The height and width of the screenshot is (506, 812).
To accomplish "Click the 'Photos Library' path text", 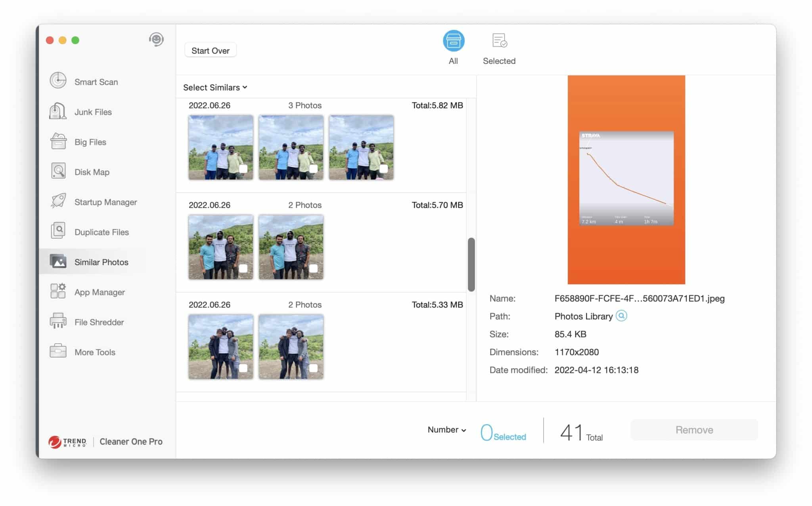I will tap(584, 316).
